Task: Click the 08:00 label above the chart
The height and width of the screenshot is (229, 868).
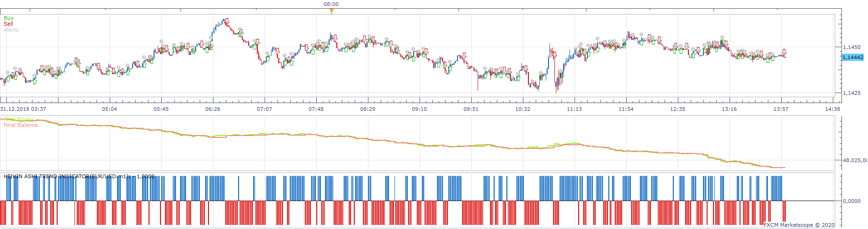Action: (x=331, y=4)
